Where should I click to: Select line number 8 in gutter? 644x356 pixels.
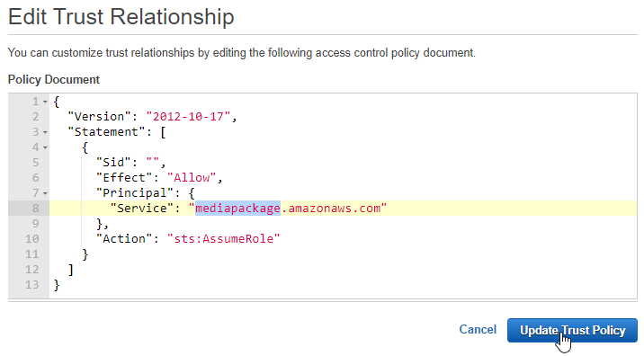coord(36,209)
